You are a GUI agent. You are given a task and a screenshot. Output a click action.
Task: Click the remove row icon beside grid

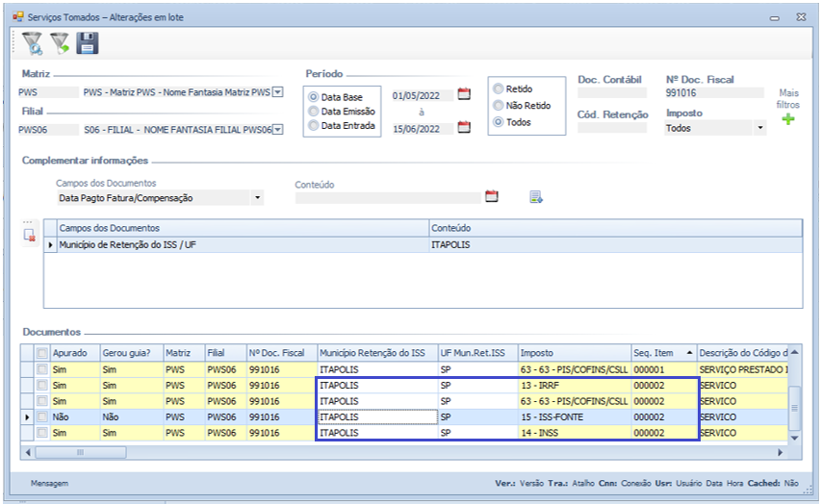[x=30, y=234]
